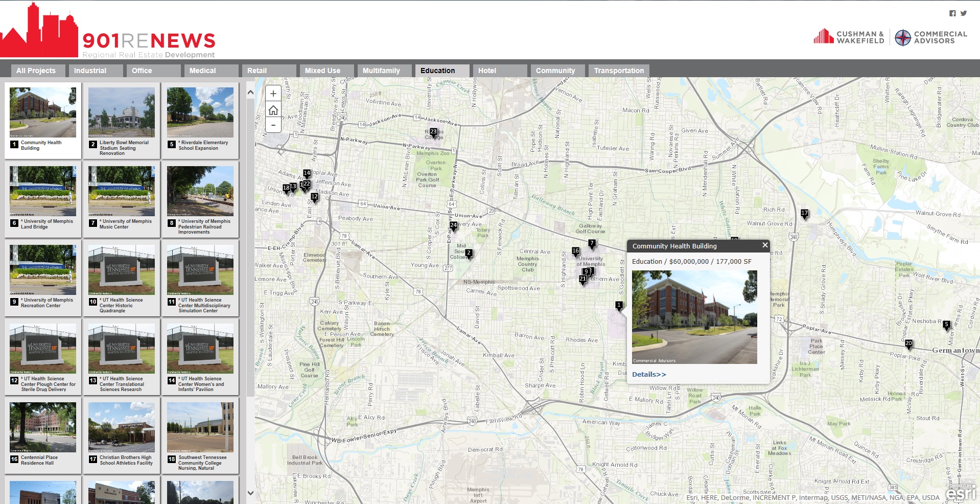This screenshot has height=504, width=980.
Task: Zoom out on the map
Action: coord(273,125)
